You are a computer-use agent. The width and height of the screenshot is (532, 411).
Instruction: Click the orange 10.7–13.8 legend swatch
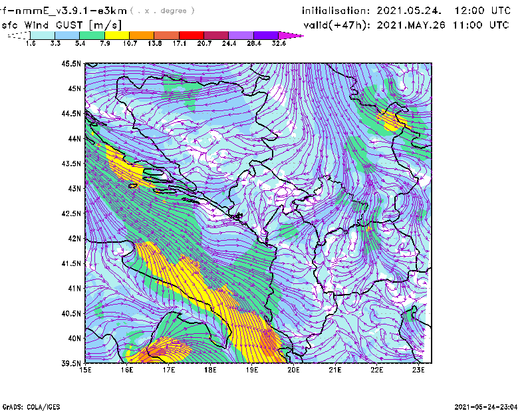(x=142, y=35)
